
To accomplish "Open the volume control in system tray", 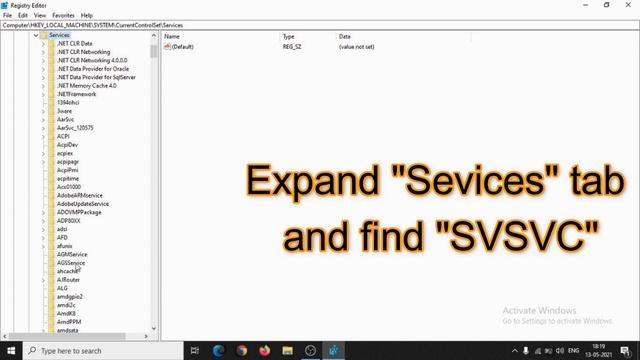I will point(560,351).
